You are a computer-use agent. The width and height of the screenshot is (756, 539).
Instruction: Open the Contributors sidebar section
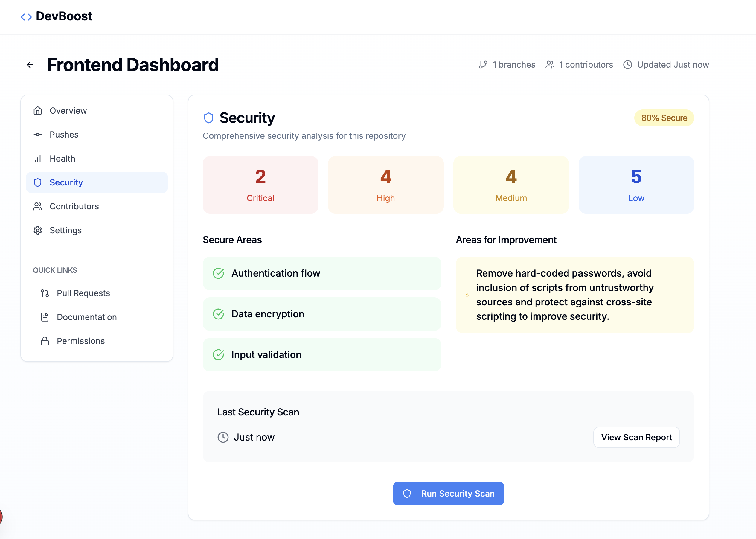click(74, 206)
